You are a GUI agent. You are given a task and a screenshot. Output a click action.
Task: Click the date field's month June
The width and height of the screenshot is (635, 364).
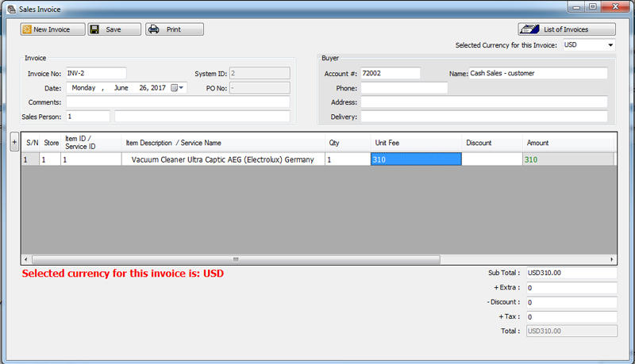[x=121, y=88]
